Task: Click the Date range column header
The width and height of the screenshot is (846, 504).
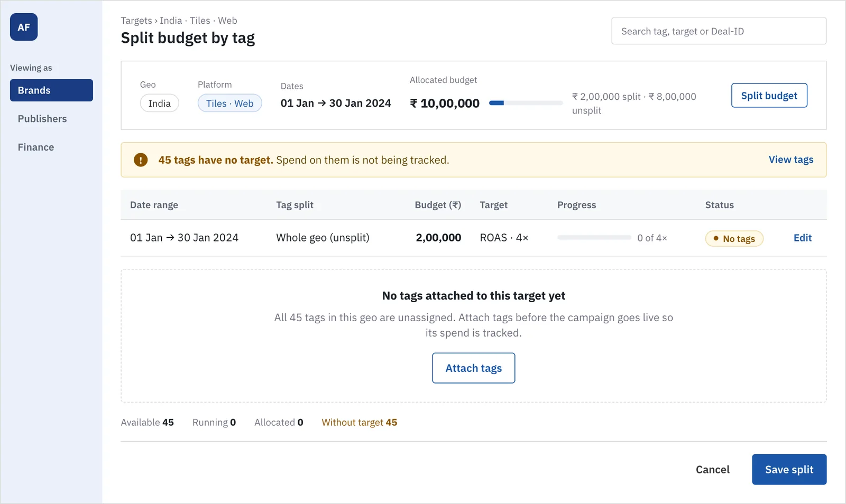Action: point(154,205)
